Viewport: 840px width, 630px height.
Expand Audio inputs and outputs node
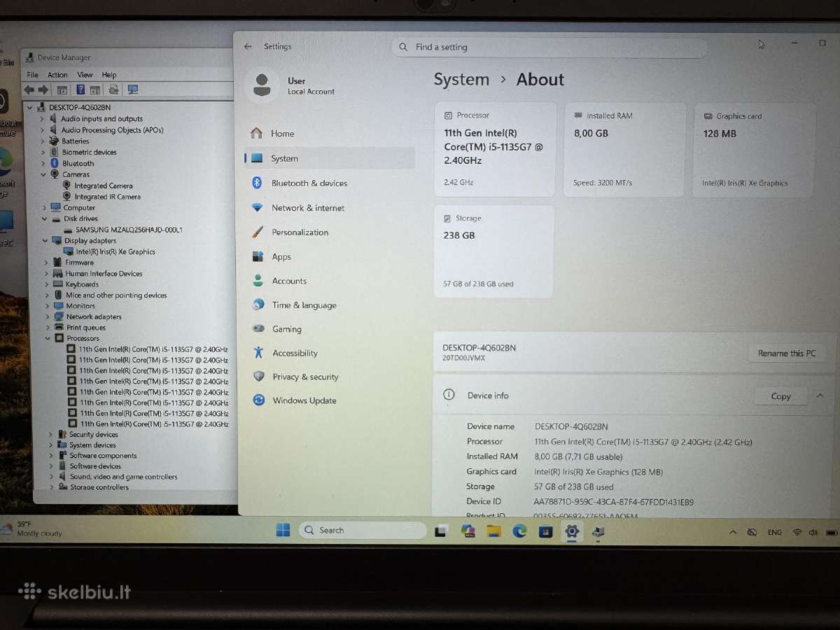(42, 119)
